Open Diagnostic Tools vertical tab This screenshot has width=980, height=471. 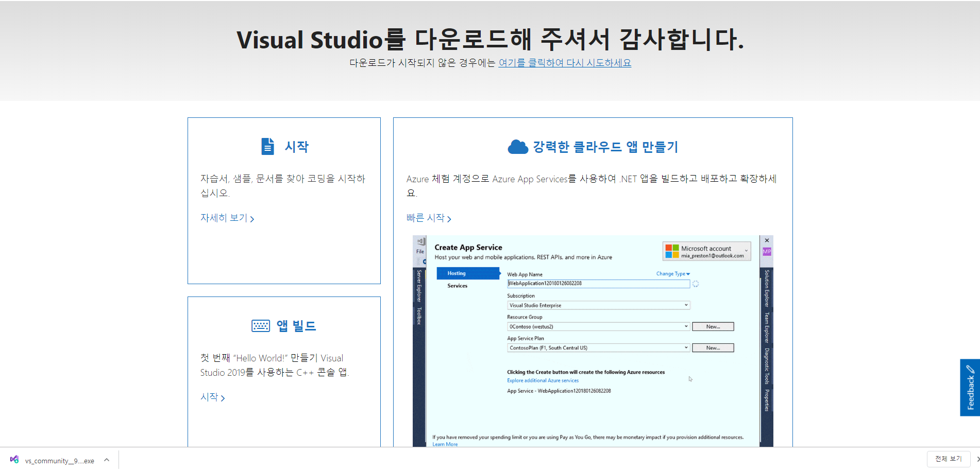tap(767, 366)
